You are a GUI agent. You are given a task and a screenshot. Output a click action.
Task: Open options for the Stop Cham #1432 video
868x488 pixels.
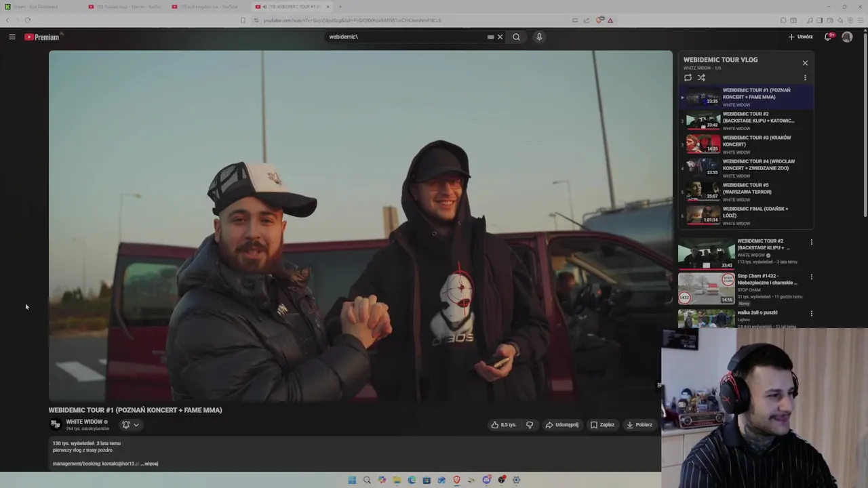point(811,277)
